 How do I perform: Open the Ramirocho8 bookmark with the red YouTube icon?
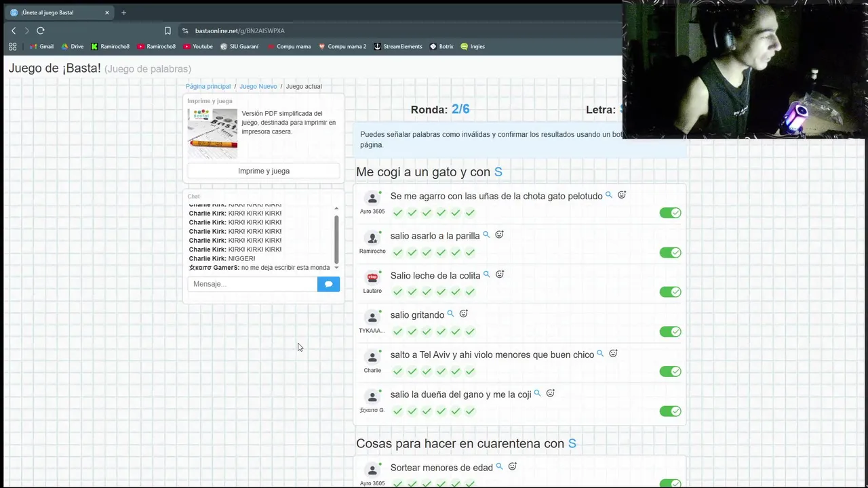[156, 47]
